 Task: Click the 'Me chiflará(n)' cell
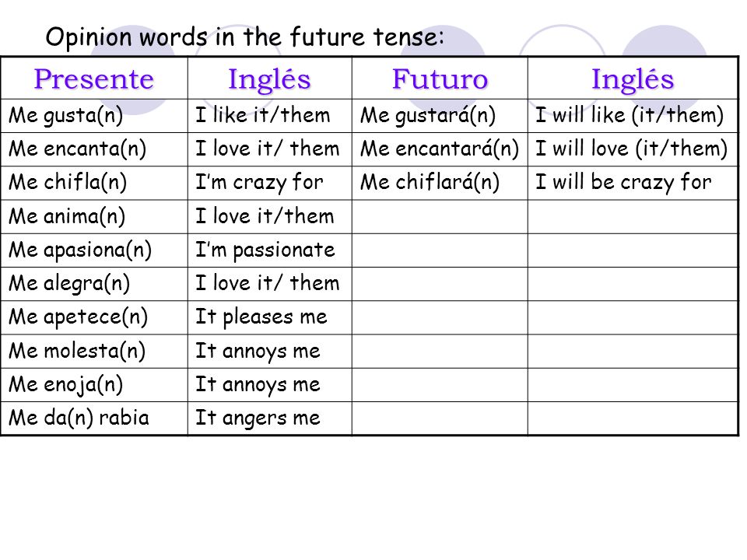[440, 184]
